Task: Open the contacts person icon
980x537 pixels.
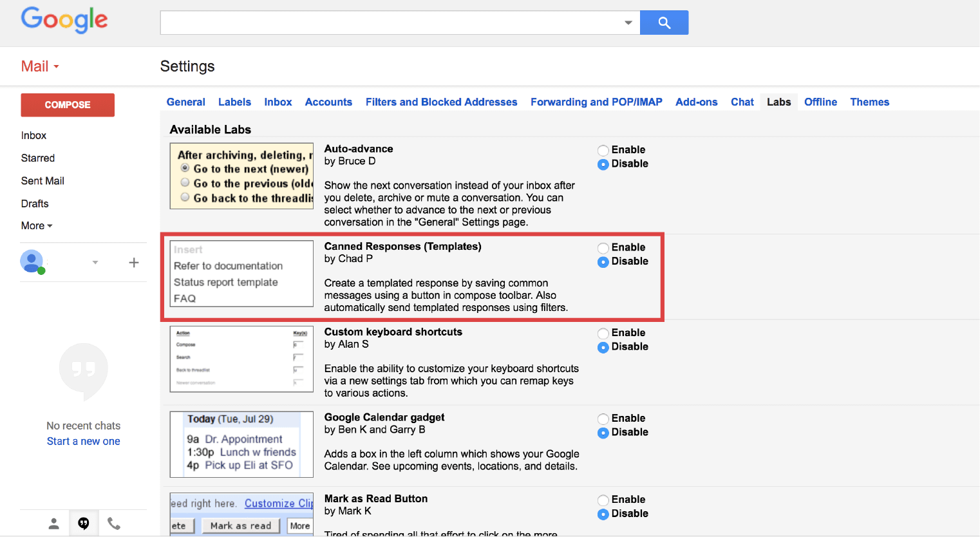Action: coord(54,524)
